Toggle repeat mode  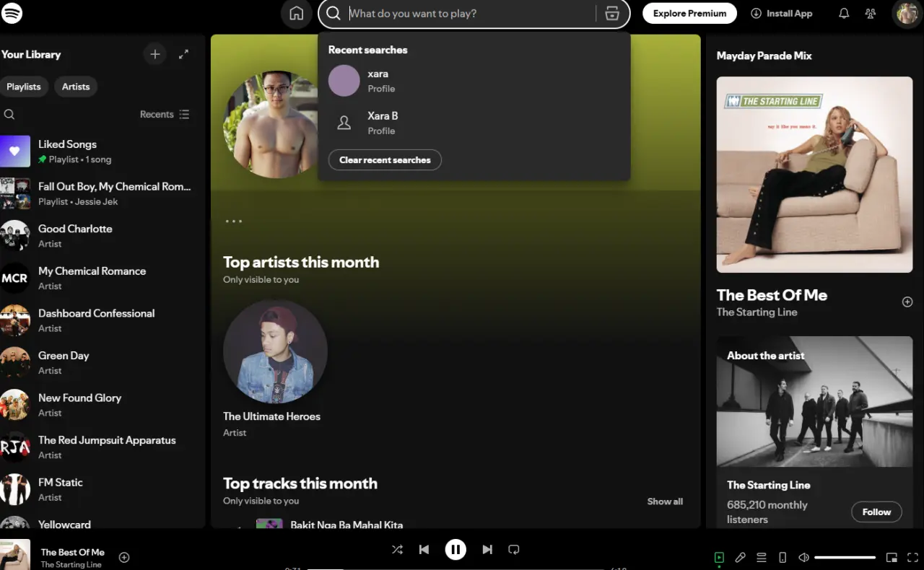514,549
